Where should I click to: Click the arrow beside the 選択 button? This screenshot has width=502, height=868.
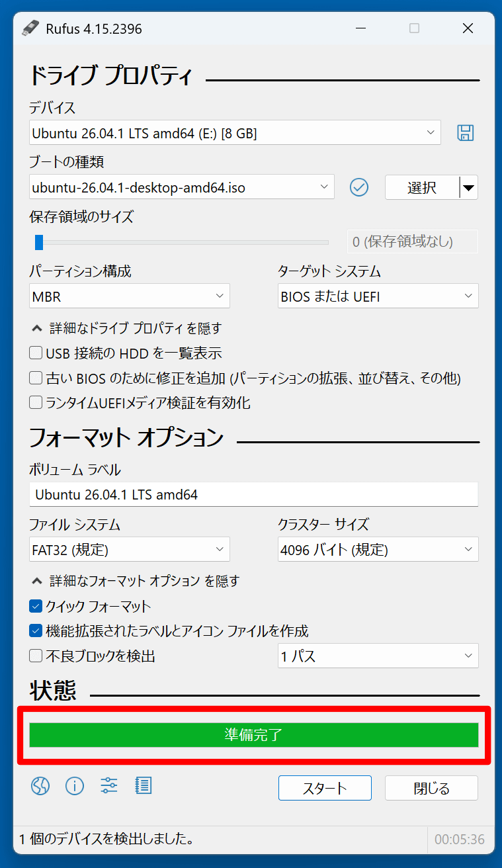coord(468,188)
